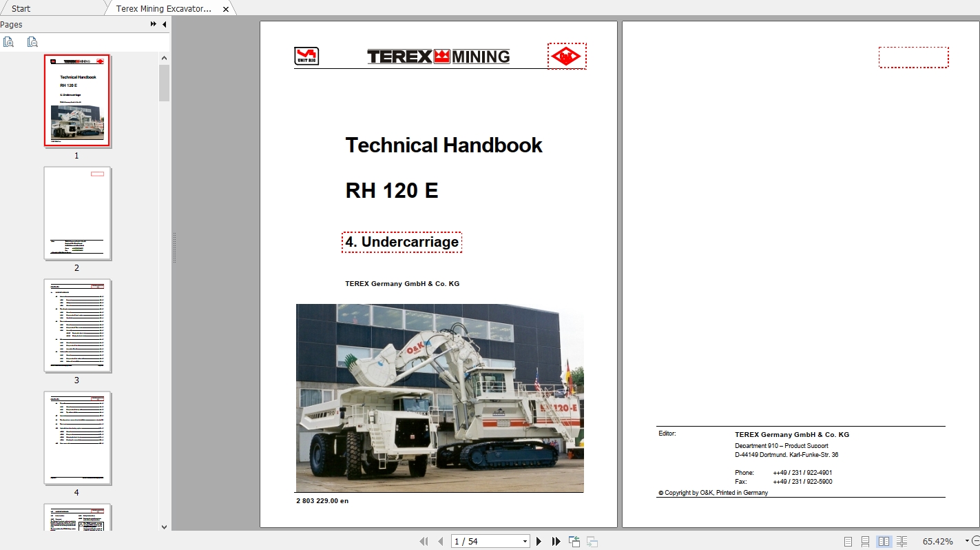Jump to last page

tap(556, 542)
